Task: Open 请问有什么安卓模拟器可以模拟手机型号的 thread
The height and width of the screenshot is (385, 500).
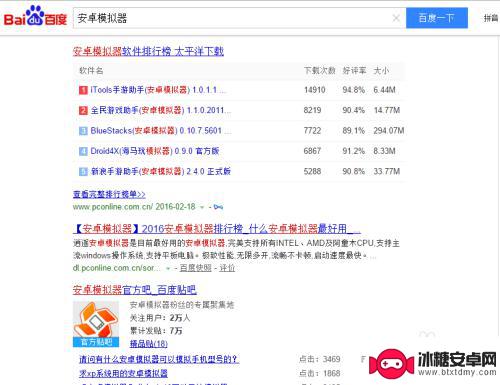Action: [x=159, y=359]
